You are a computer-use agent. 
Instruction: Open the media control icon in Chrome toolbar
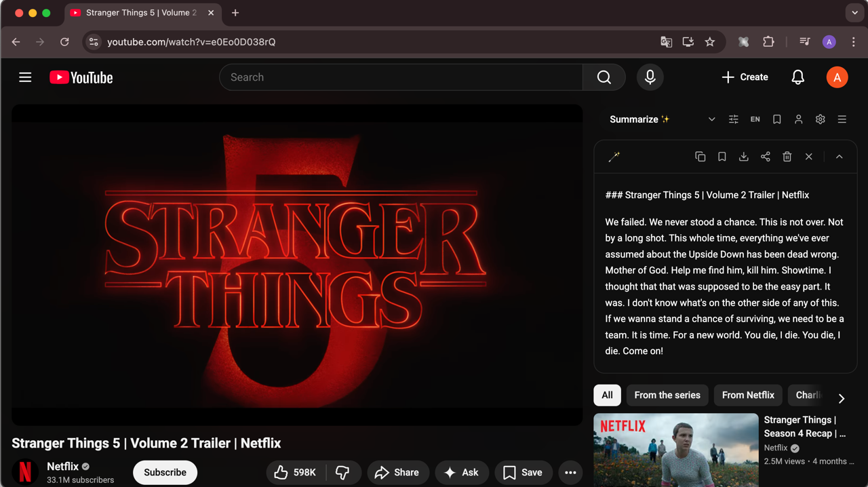804,42
